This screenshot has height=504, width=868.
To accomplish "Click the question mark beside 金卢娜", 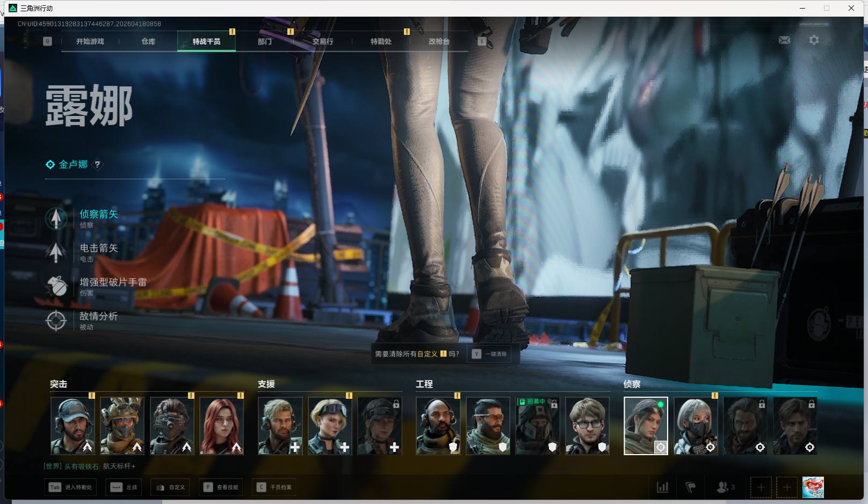I will point(97,165).
